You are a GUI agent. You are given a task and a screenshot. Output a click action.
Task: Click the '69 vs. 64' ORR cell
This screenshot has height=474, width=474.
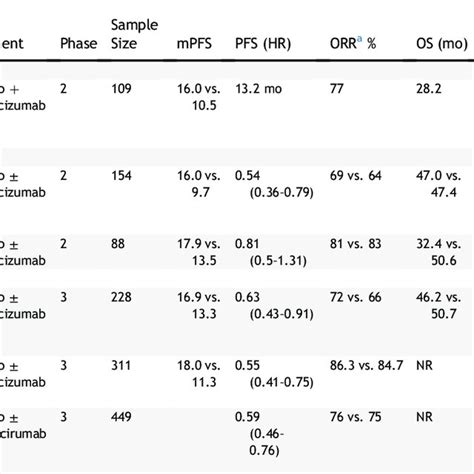click(x=356, y=176)
